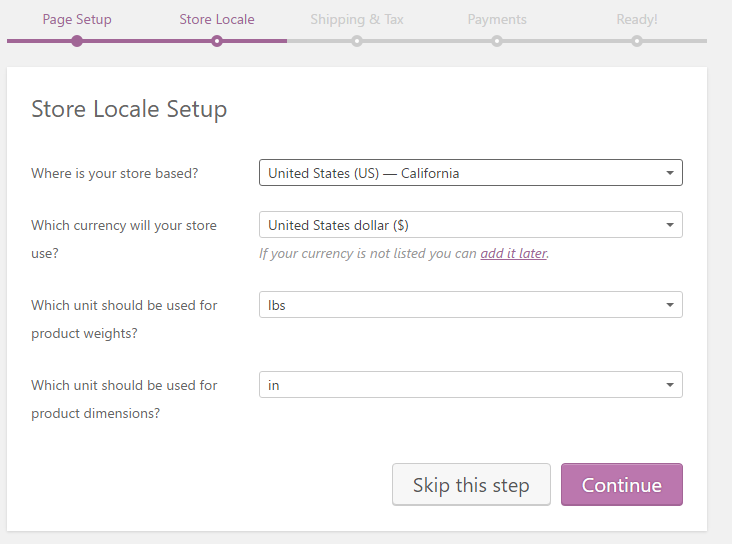Click the Store Locale progress dot
732x544 pixels.
217,41
